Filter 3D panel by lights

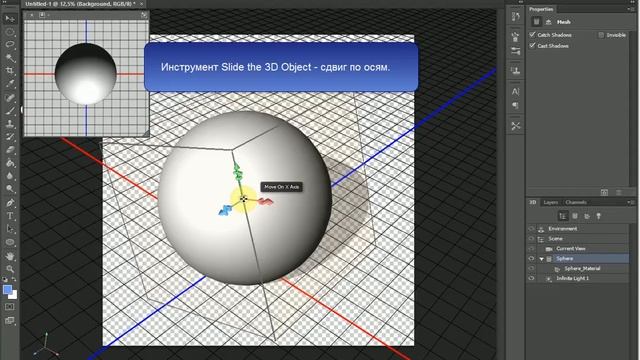pos(599,216)
